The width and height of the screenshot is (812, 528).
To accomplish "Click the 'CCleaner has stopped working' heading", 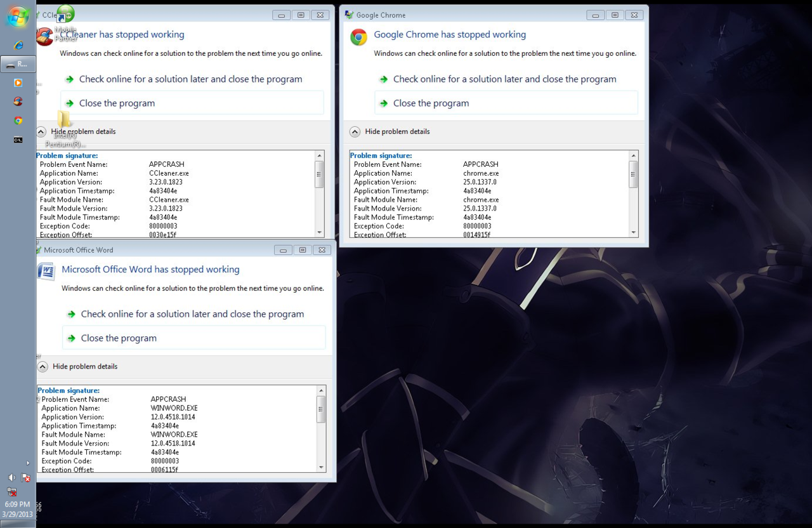I will tap(122, 34).
